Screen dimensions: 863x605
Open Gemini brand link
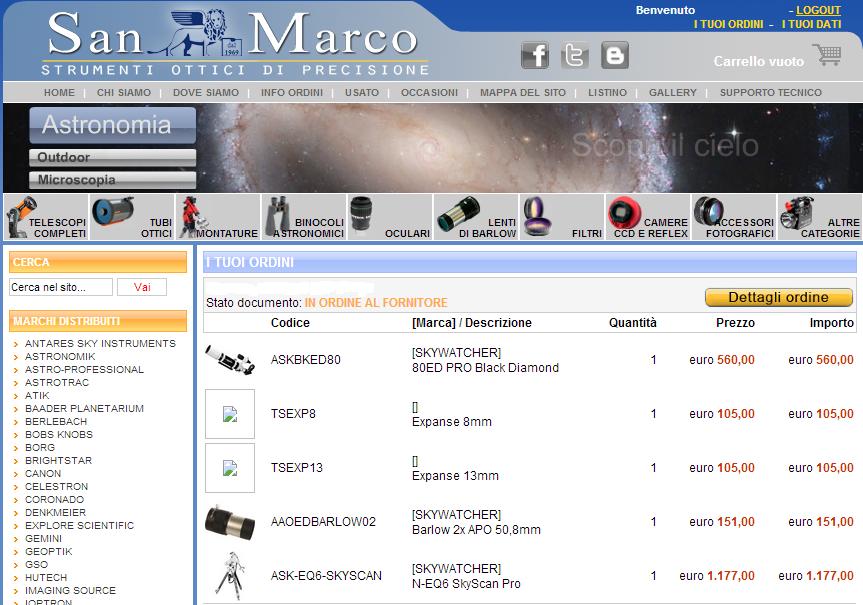click(43, 538)
